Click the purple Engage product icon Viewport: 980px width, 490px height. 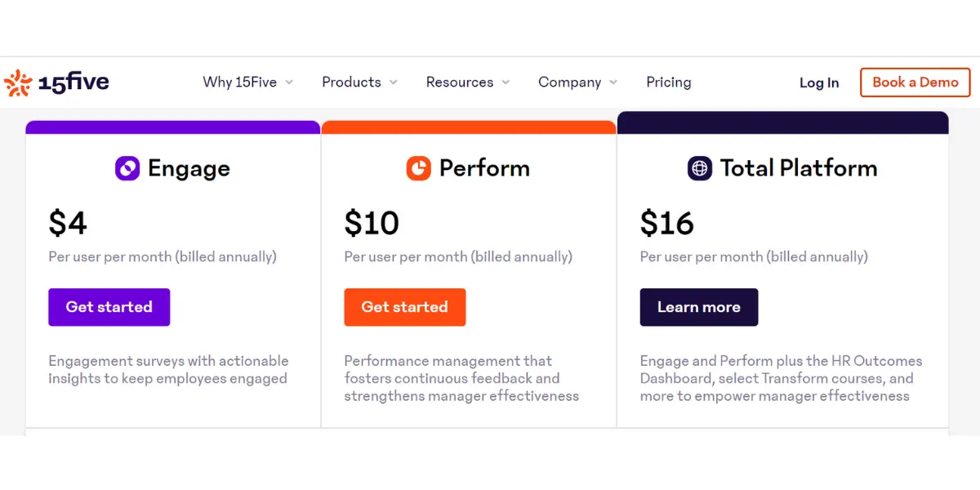127,168
